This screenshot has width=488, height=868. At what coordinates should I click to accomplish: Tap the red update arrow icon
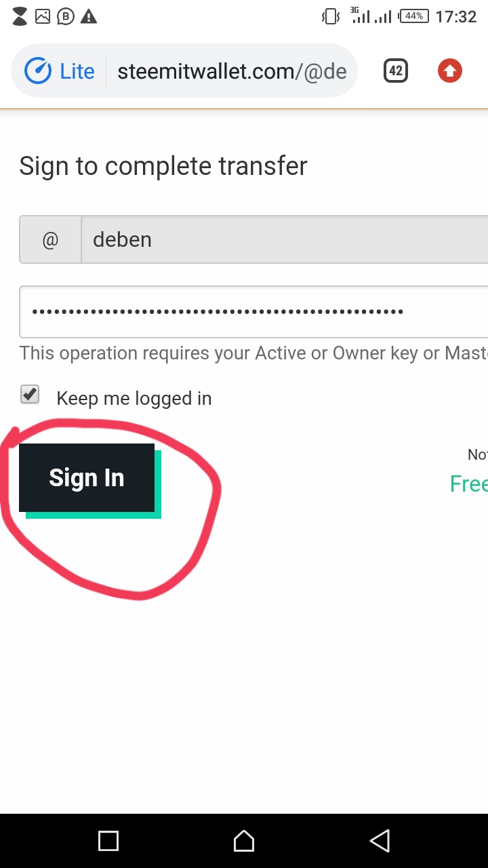[450, 71]
